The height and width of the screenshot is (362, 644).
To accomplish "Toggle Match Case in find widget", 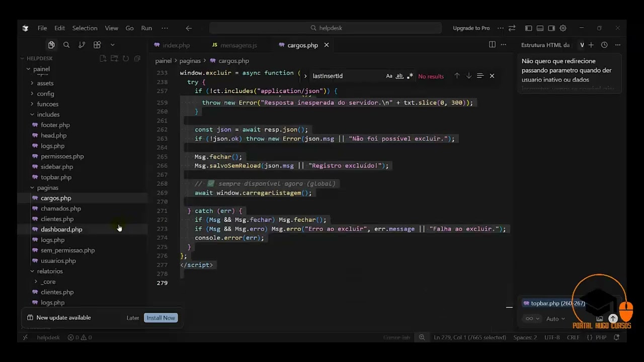I will tap(389, 76).
